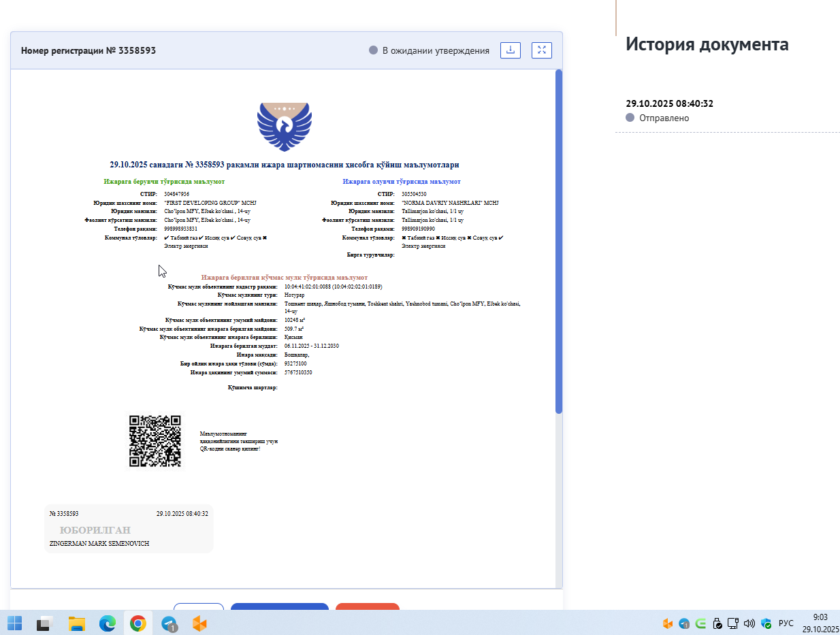Click total rent sum 5767510350
Viewport: 840px width, 635px height.
click(298, 372)
